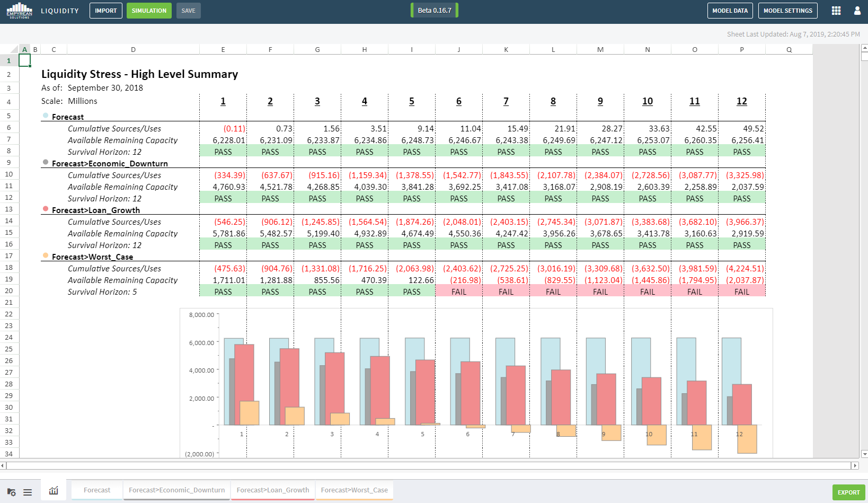Open the Forecast>Loan_Growth sheet tab
The image size is (868, 503).
click(x=273, y=490)
